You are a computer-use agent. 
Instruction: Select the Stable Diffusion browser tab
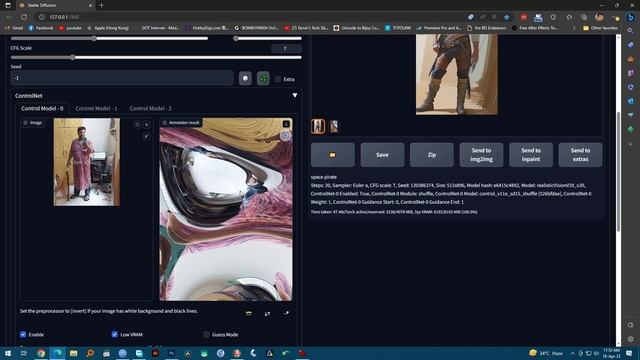pos(55,5)
